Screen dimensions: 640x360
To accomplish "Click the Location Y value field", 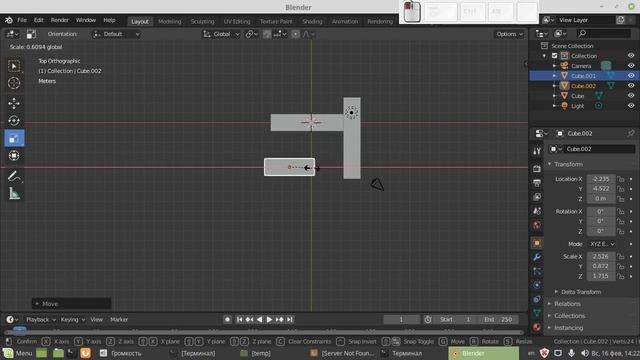I will (601, 189).
